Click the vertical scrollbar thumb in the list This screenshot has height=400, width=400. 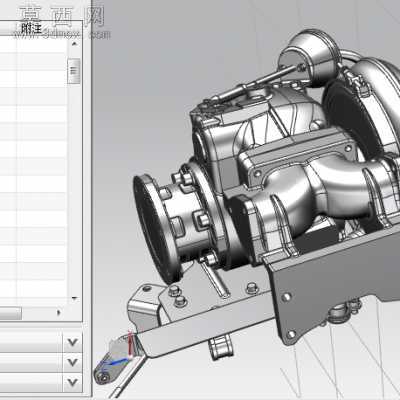pos(74,71)
